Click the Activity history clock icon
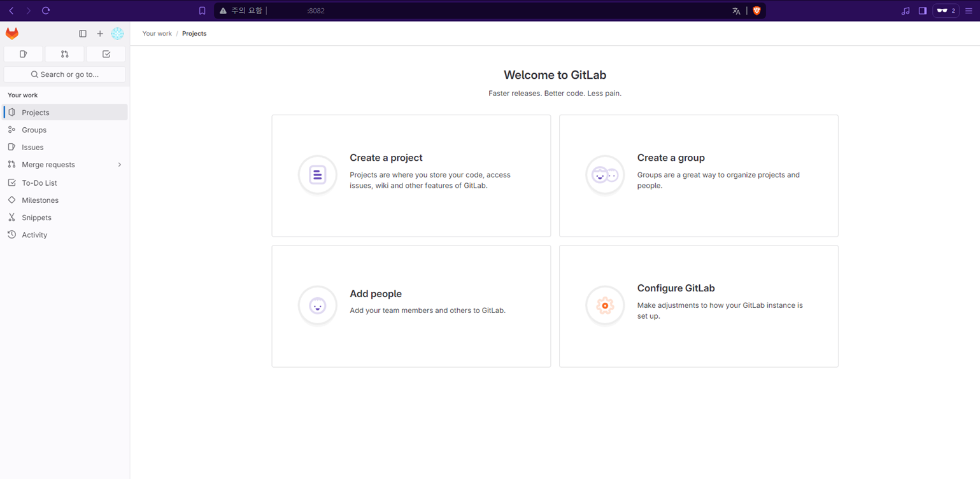 pyautogui.click(x=13, y=235)
